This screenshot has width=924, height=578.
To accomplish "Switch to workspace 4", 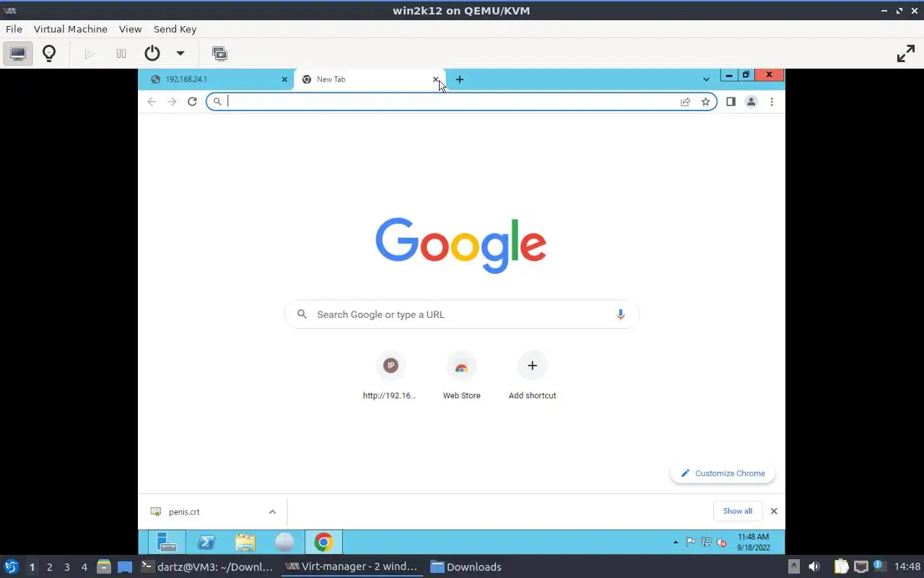I will [84, 567].
